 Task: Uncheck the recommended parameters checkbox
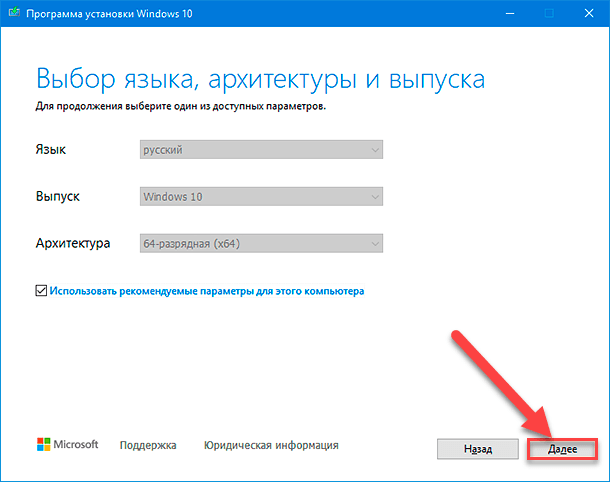coord(41,291)
